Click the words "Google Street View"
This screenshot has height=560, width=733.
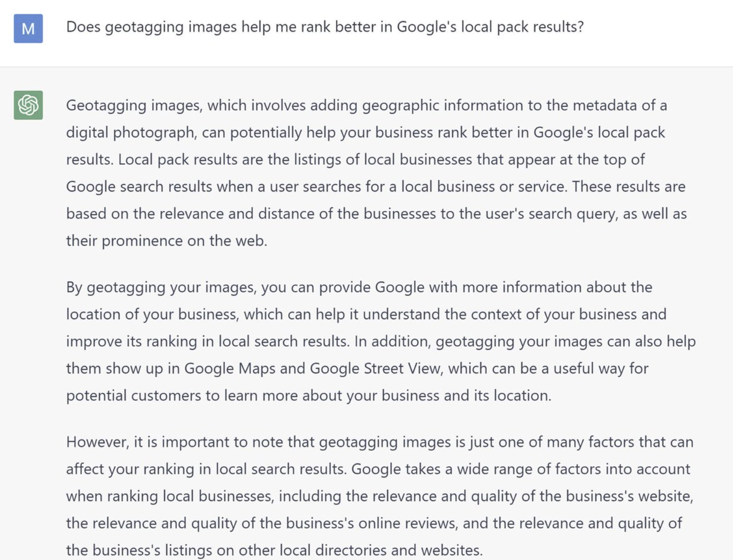click(375, 368)
